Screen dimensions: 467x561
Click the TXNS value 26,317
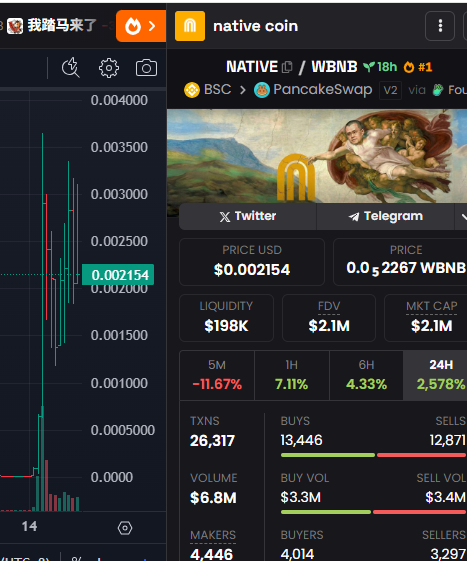click(x=212, y=441)
